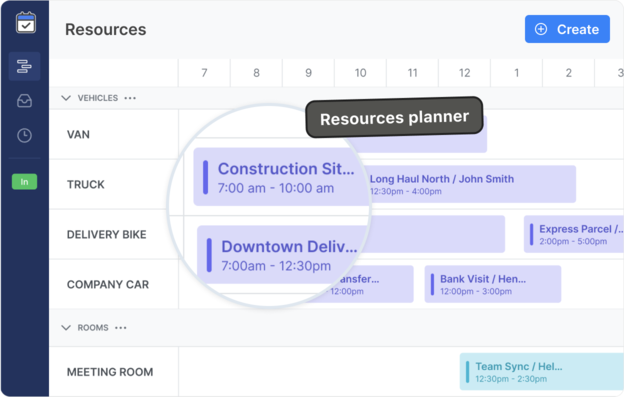Open the inbox sidebar icon
The height and width of the screenshot is (397, 624).
pos(24,101)
